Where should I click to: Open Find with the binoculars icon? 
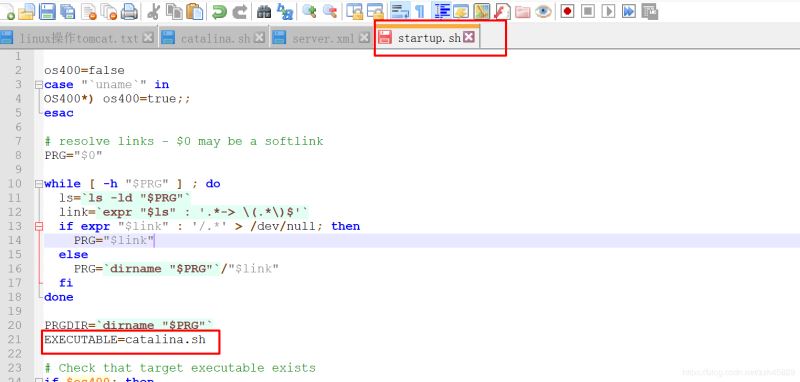click(x=264, y=11)
